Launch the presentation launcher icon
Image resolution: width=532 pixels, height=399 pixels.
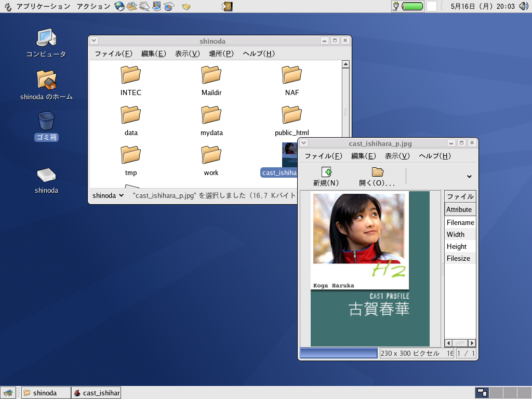pos(156,6)
